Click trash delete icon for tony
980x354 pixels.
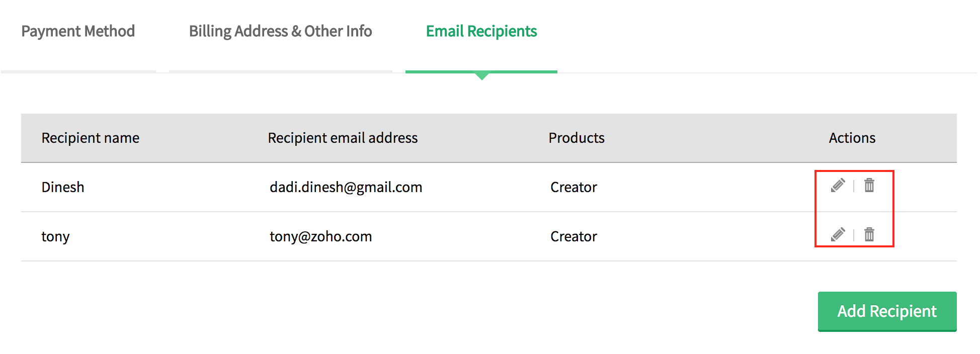[x=869, y=235]
